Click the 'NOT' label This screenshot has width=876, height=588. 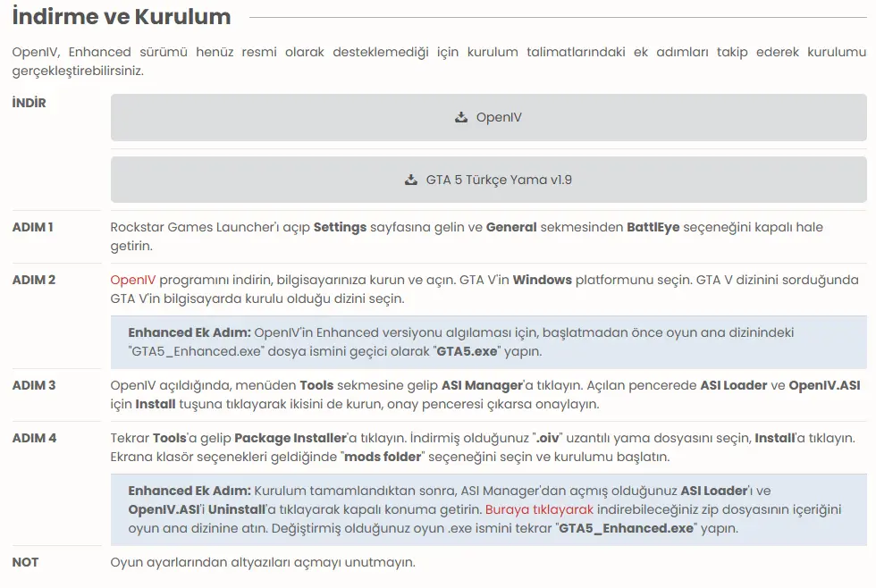pos(25,562)
